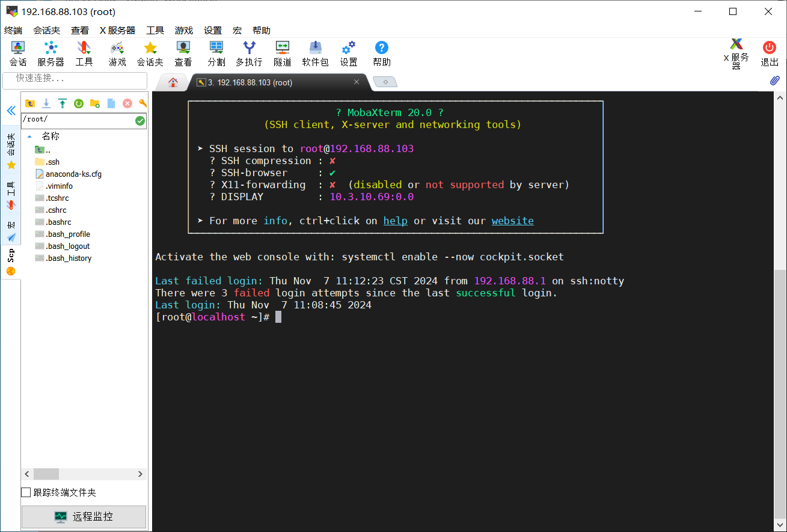Click the X 服务器 icon at top right
Screen dimensions: 787x532
[x=736, y=53]
